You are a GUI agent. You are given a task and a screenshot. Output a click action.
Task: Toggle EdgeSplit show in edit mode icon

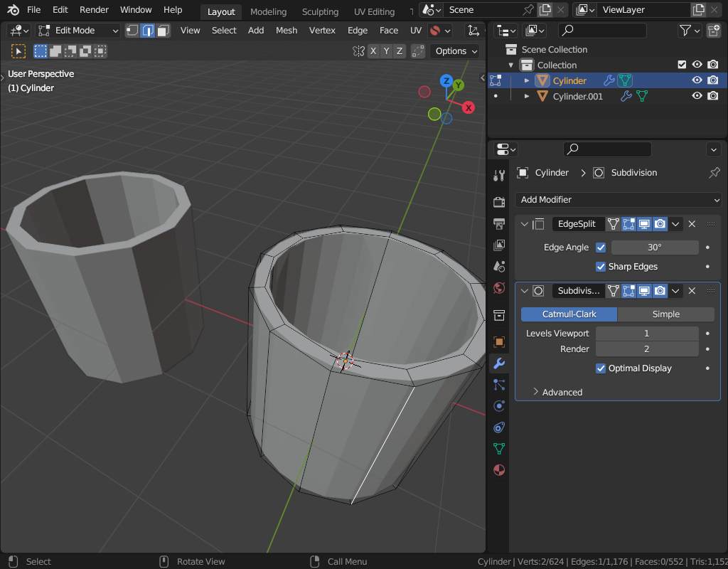point(628,224)
